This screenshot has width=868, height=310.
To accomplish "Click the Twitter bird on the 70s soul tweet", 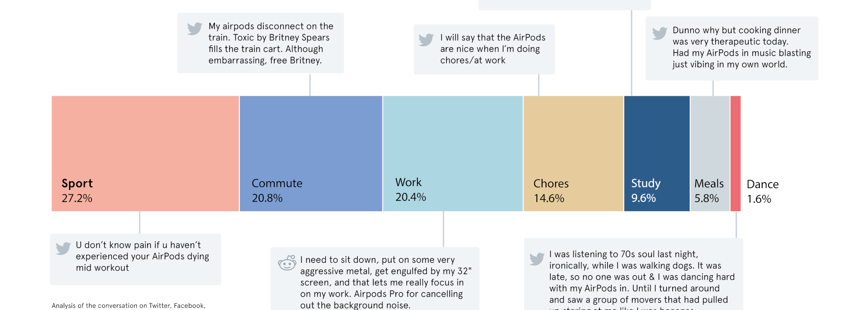I will pos(537,259).
